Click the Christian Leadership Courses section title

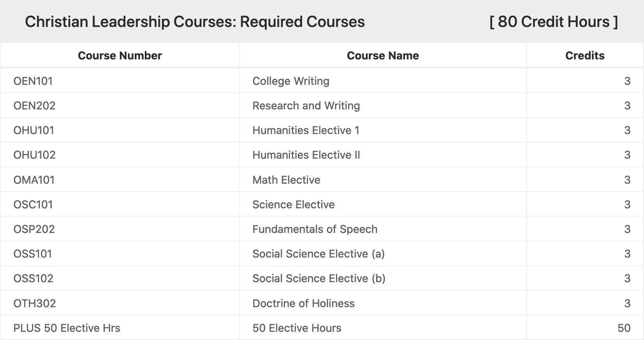click(x=195, y=22)
